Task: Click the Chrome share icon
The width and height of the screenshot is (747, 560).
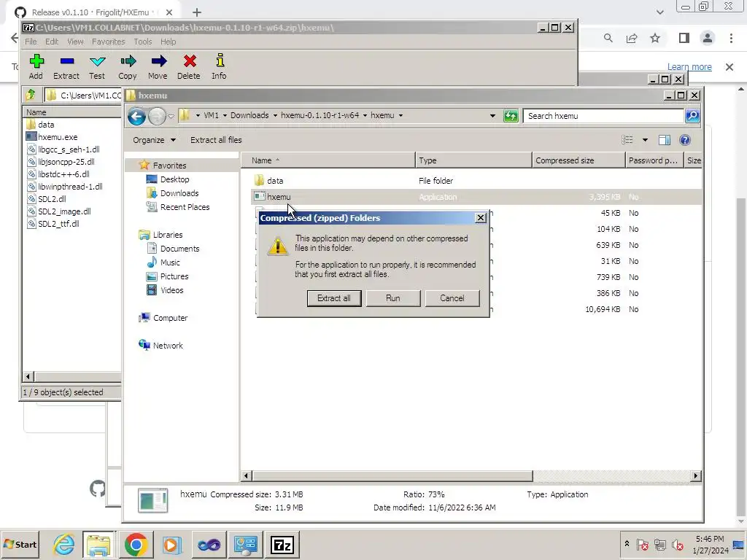Action: 632,38
